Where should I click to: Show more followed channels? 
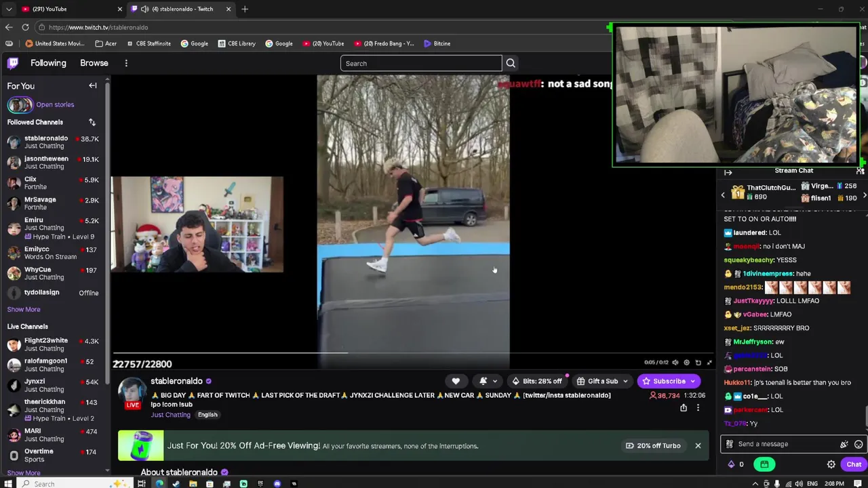click(x=24, y=309)
